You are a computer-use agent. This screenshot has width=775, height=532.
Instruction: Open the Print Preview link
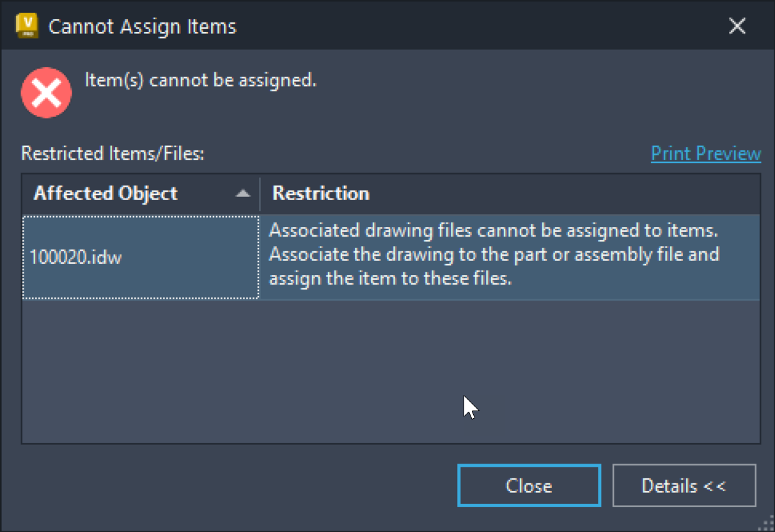tap(705, 153)
